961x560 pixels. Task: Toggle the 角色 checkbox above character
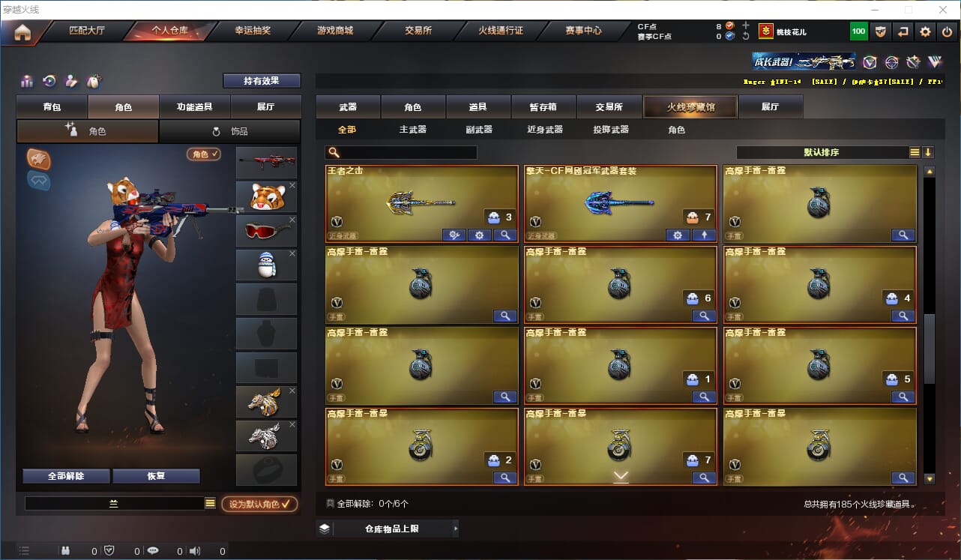[204, 154]
